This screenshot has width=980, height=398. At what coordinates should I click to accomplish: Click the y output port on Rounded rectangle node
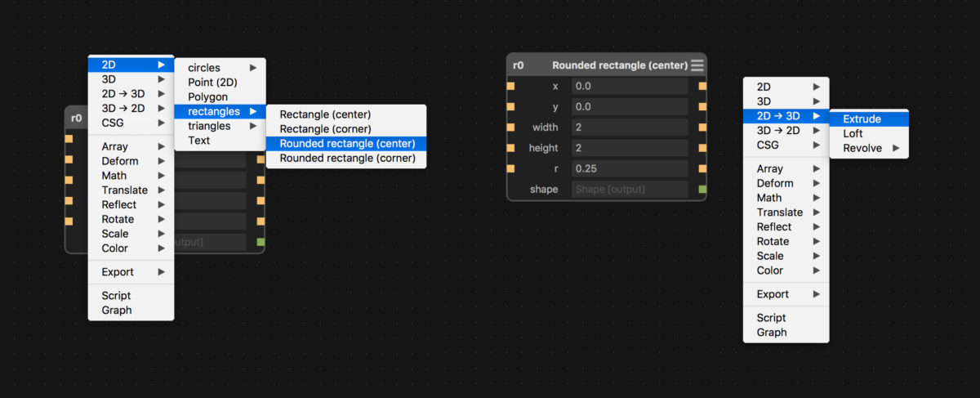coord(702,106)
